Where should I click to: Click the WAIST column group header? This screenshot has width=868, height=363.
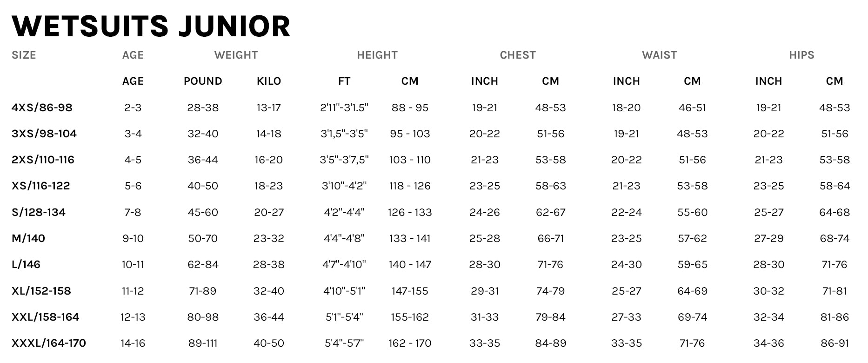point(659,55)
